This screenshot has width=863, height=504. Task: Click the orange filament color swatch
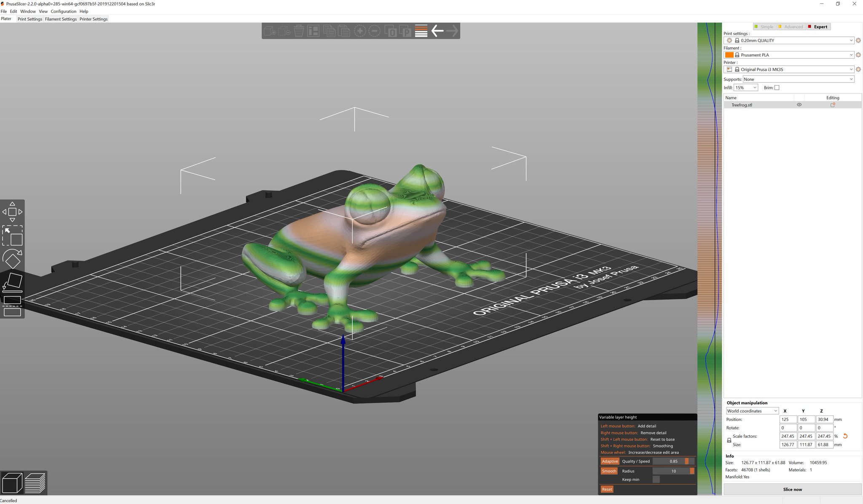pyautogui.click(x=729, y=55)
